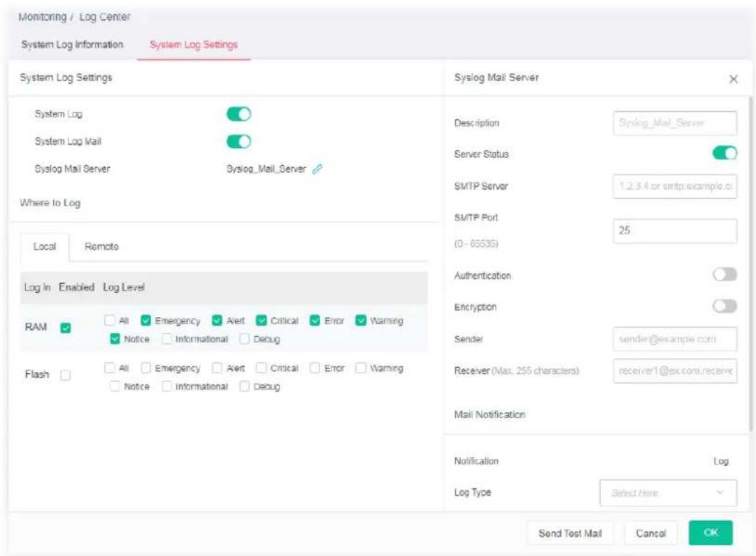
Task: Click the Cancel button
Action: 651,534
